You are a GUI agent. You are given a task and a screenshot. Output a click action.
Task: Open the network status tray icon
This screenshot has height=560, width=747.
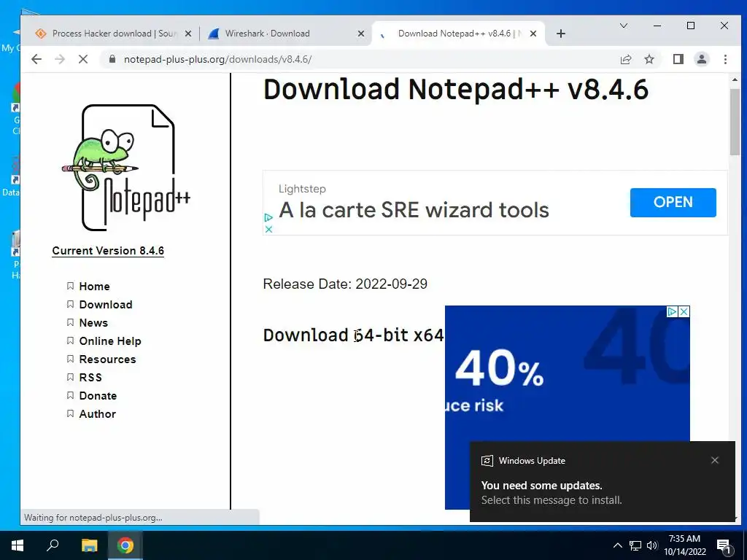coord(635,545)
